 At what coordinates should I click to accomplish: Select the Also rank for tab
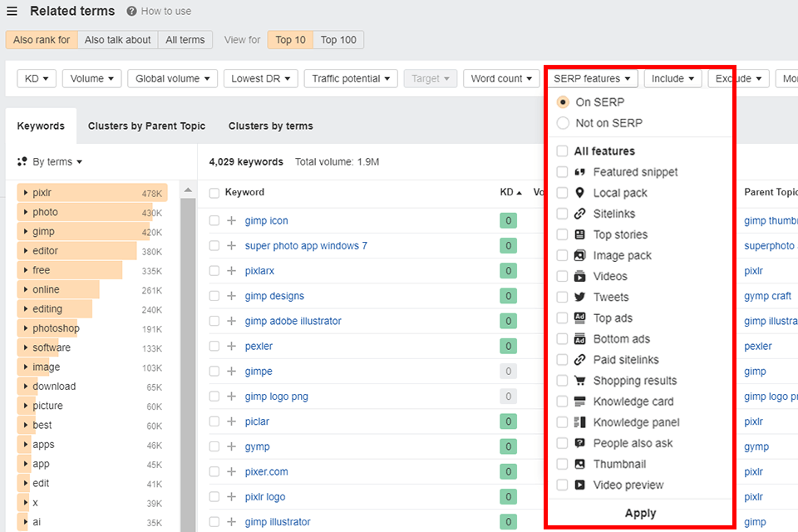pos(42,40)
